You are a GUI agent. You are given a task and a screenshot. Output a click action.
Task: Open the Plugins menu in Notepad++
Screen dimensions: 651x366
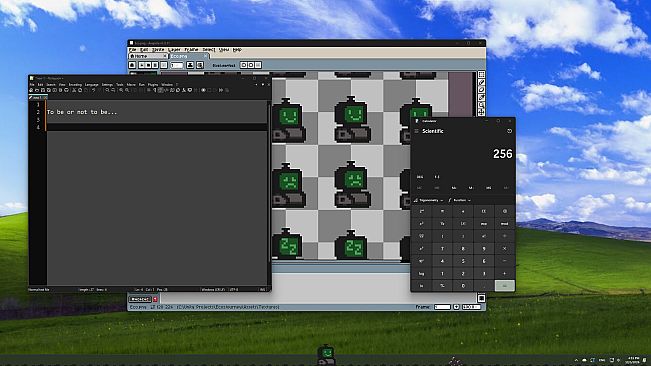tap(153, 85)
